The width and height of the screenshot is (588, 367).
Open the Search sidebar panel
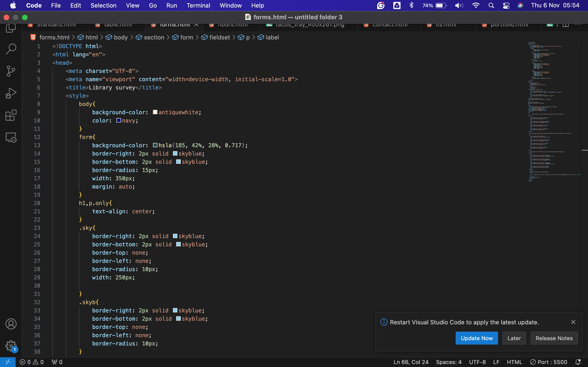(x=11, y=49)
